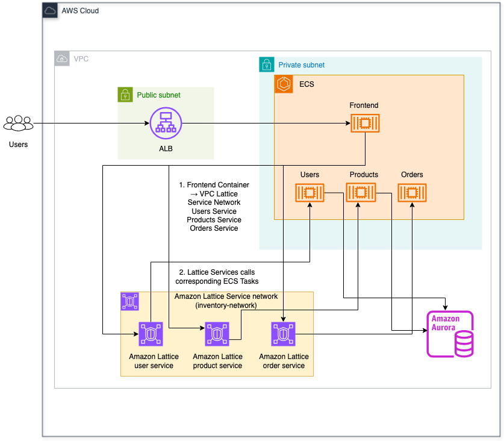Select the Amazon Aurora database icon
This screenshot has width=504, height=441.
tap(450, 334)
